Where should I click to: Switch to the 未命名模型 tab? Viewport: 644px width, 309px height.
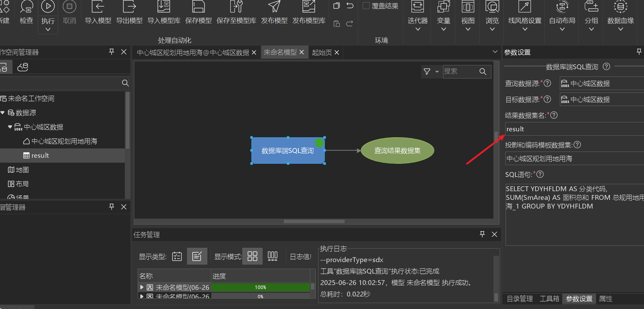280,52
